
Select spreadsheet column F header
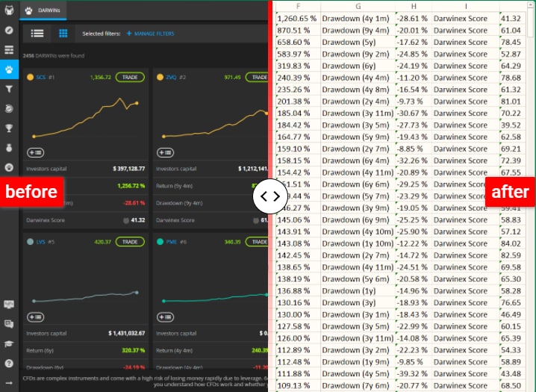tap(298, 6)
